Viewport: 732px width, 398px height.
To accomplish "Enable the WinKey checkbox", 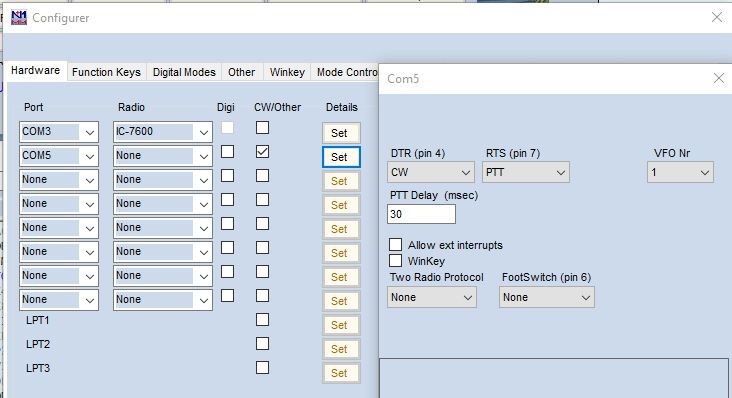I will tap(395, 260).
